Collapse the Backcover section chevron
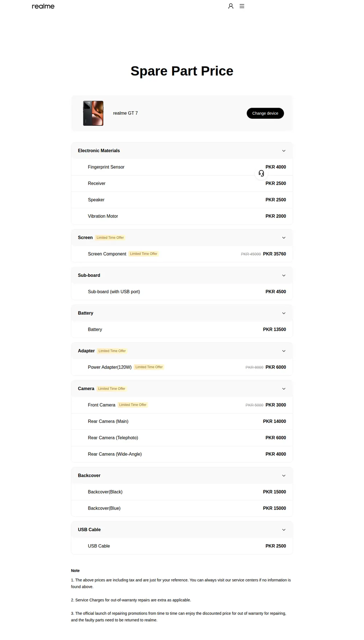364x640 pixels. tap(284, 476)
